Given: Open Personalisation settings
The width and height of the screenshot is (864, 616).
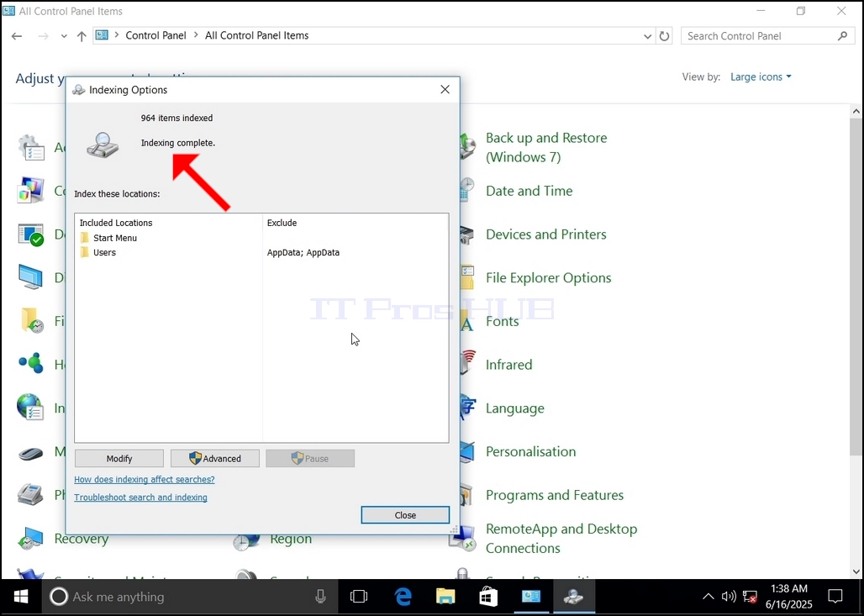Looking at the screenshot, I should pos(530,452).
